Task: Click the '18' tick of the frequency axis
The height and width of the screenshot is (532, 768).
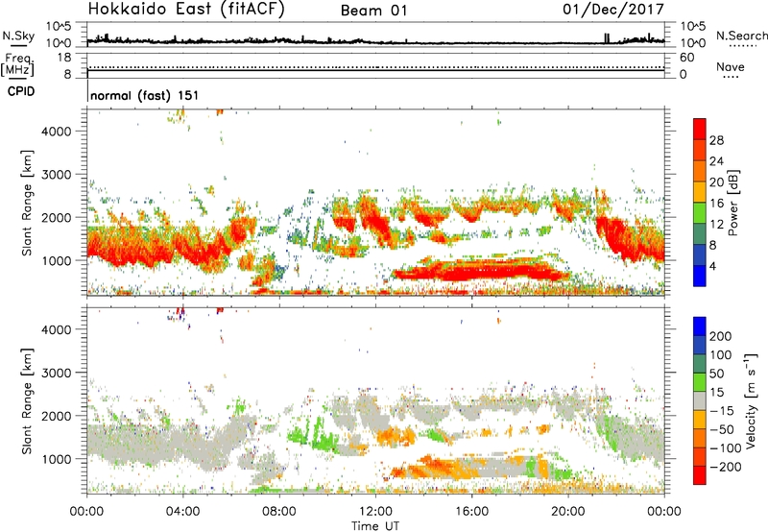Action: [x=64, y=58]
